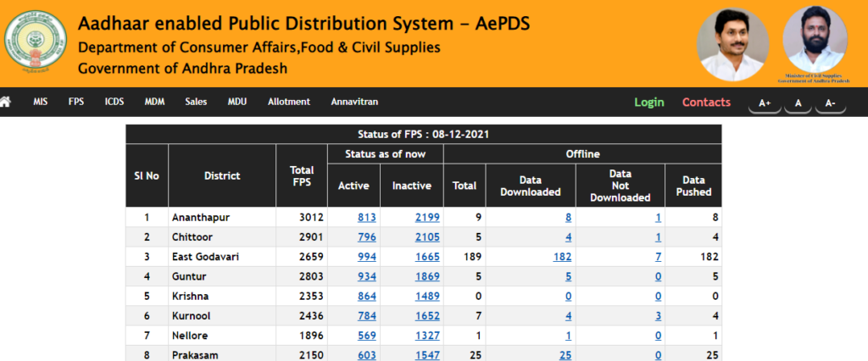Image resolution: width=868 pixels, height=361 pixels.
Task: Open Krishna active count 864
Action: (366, 297)
